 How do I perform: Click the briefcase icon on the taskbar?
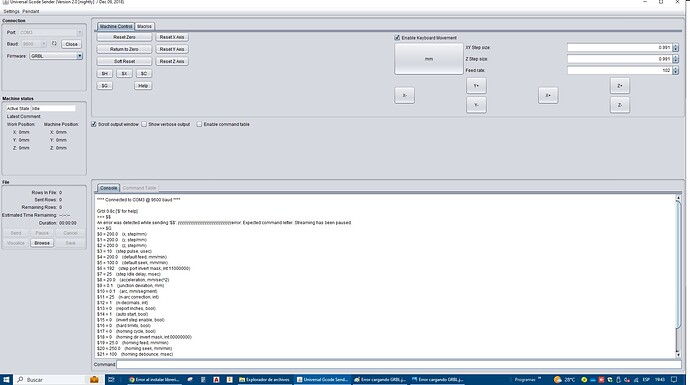point(94,379)
